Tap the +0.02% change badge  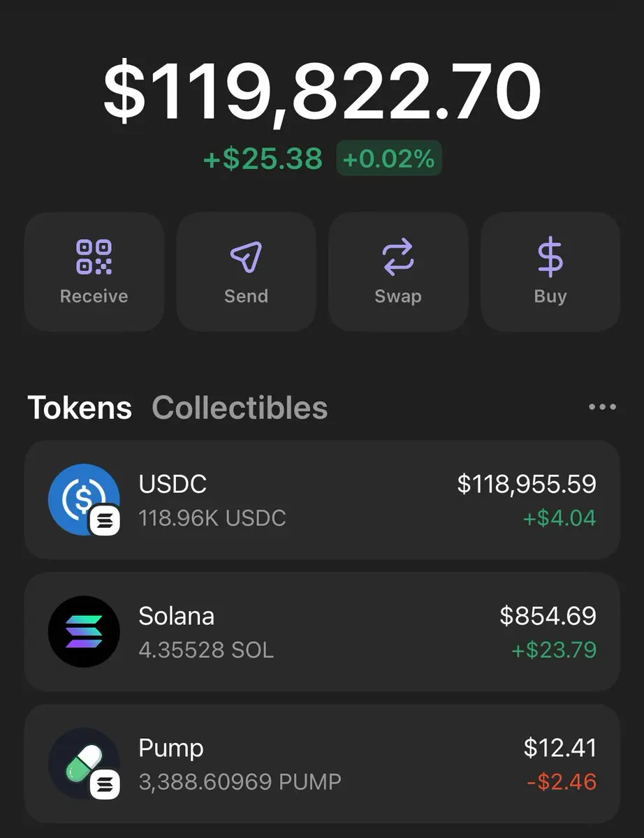(x=389, y=159)
